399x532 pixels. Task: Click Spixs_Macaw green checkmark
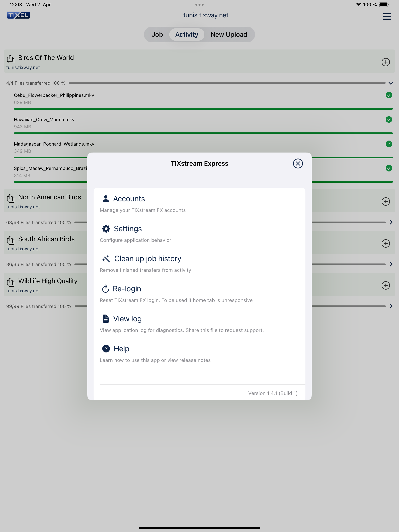[x=389, y=168]
